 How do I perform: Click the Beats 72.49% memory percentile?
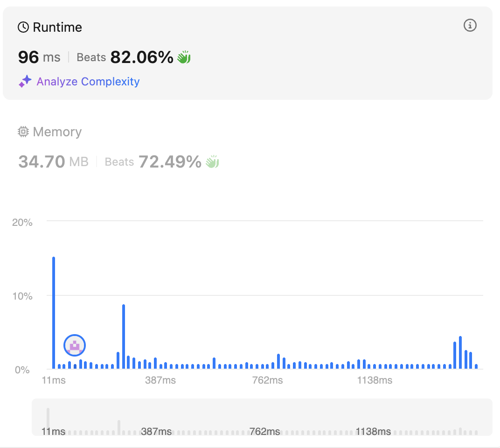(x=153, y=162)
